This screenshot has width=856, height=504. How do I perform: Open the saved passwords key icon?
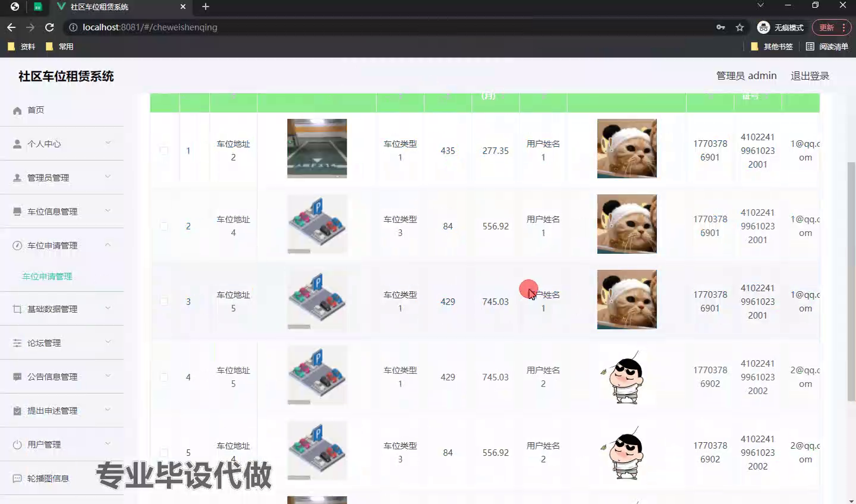(x=720, y=27)
